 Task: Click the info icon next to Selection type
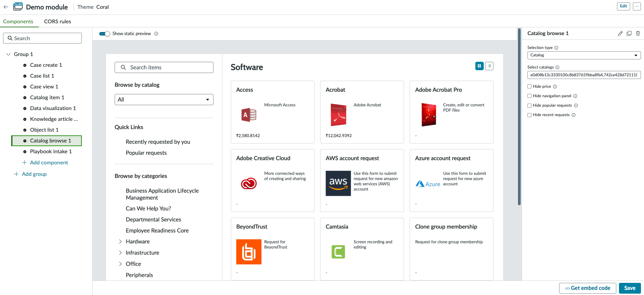click(556, 48)
